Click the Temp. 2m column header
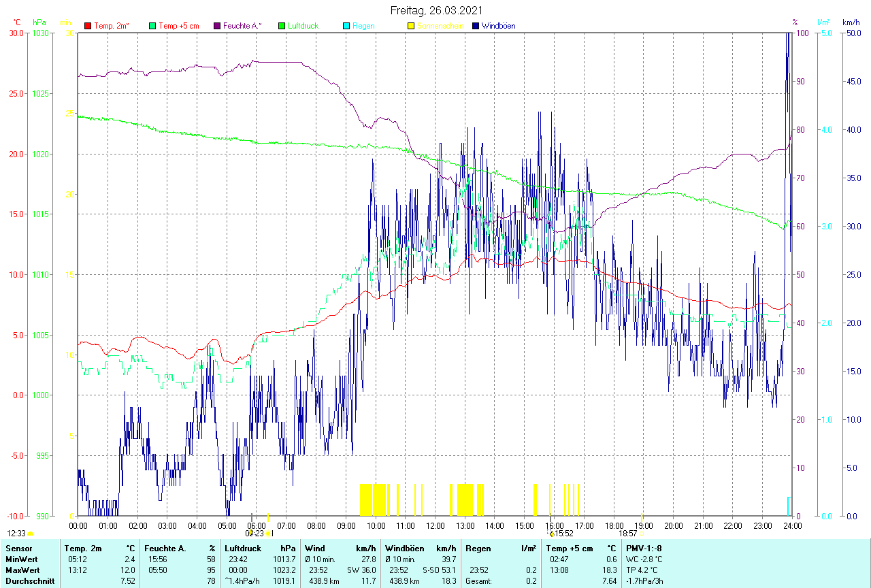 click(83, 549)
